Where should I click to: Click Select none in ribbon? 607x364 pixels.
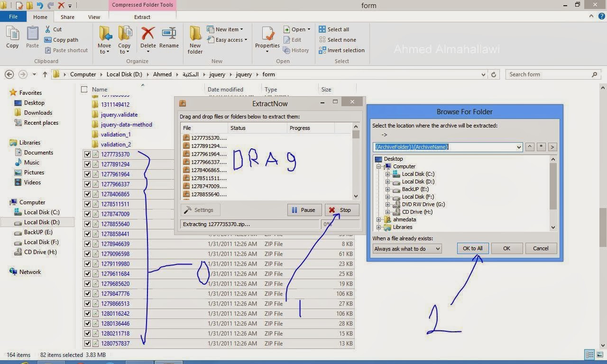[x=337, y=40]
